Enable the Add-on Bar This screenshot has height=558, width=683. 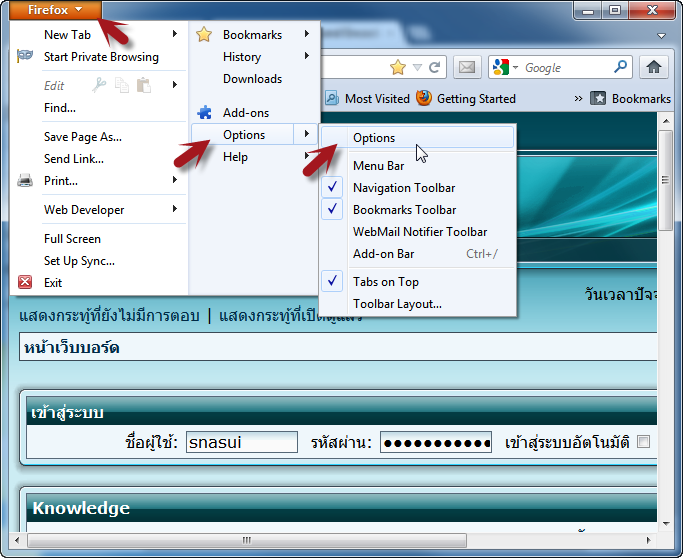click(x=417, y=254)
